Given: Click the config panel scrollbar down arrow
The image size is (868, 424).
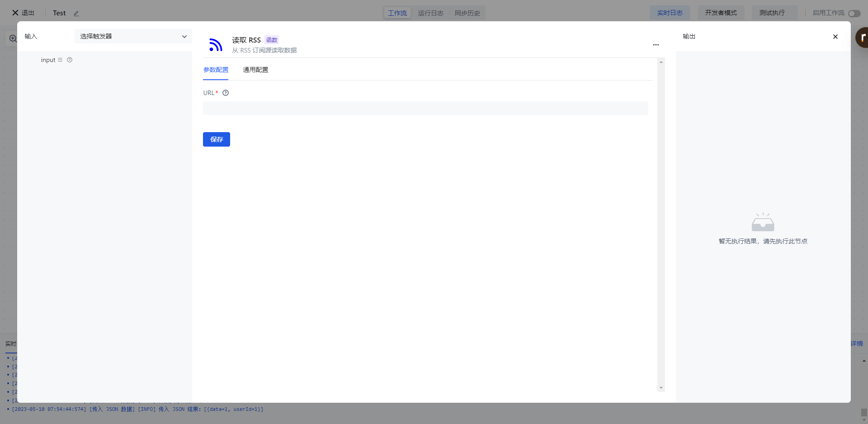Looking at the screenshot, I should [x=661, y=388].
